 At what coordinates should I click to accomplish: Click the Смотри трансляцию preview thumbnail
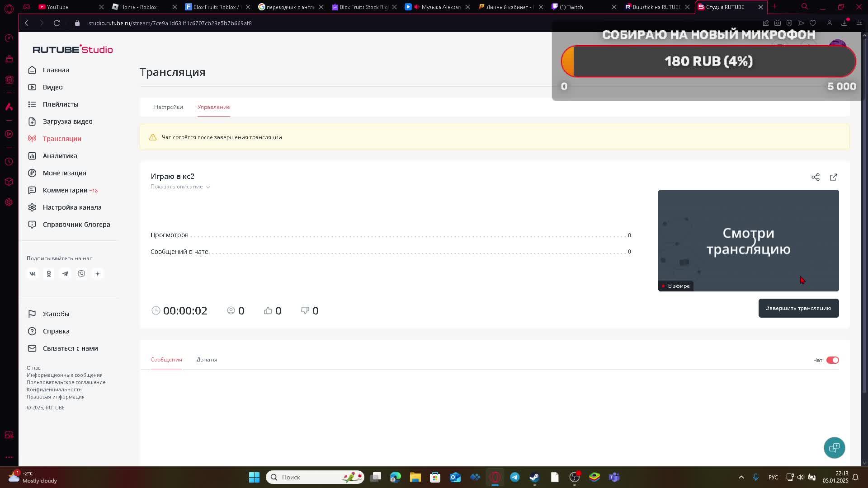click(x=748, y=240)
